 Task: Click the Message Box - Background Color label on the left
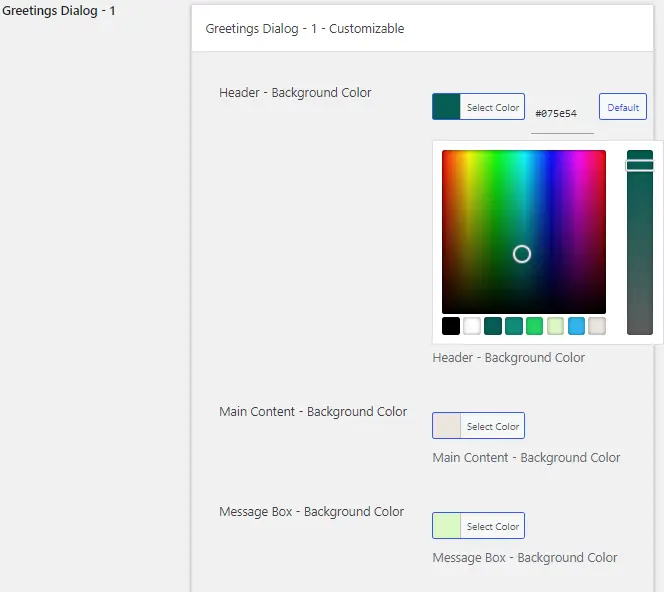click(x=311, y=512)
